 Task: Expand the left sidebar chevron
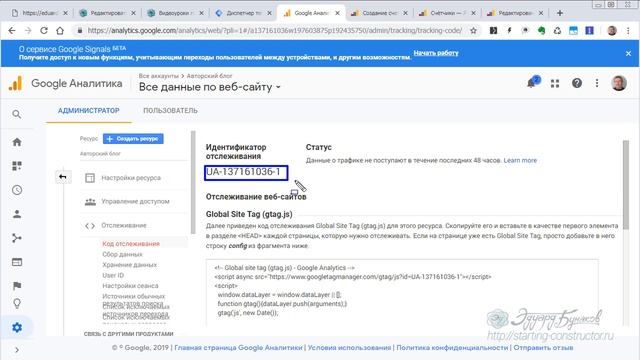coord(17,350)
